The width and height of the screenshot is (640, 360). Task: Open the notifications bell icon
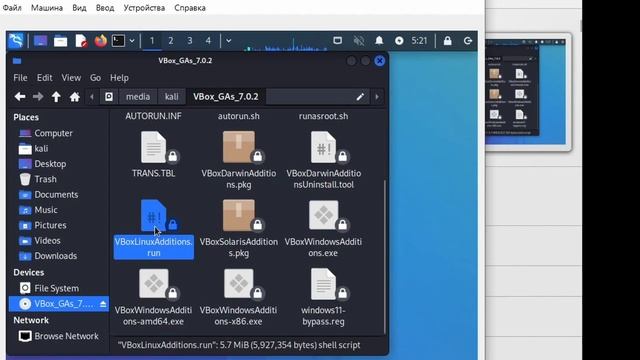379,41
